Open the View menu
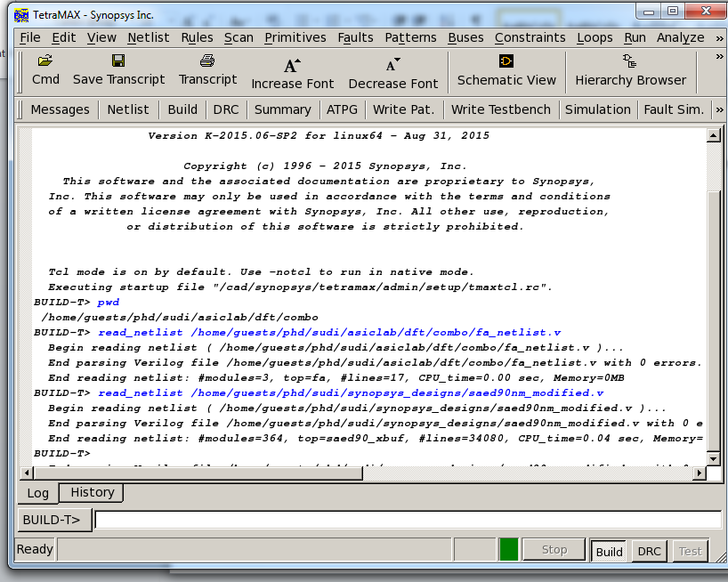 point(101,37)
